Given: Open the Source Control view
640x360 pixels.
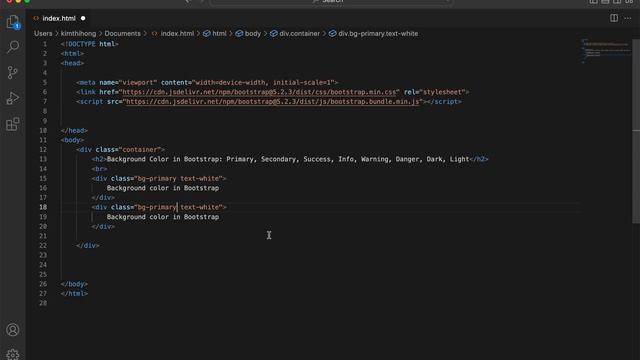Looking at the screenshot, I should coord(13,73).
